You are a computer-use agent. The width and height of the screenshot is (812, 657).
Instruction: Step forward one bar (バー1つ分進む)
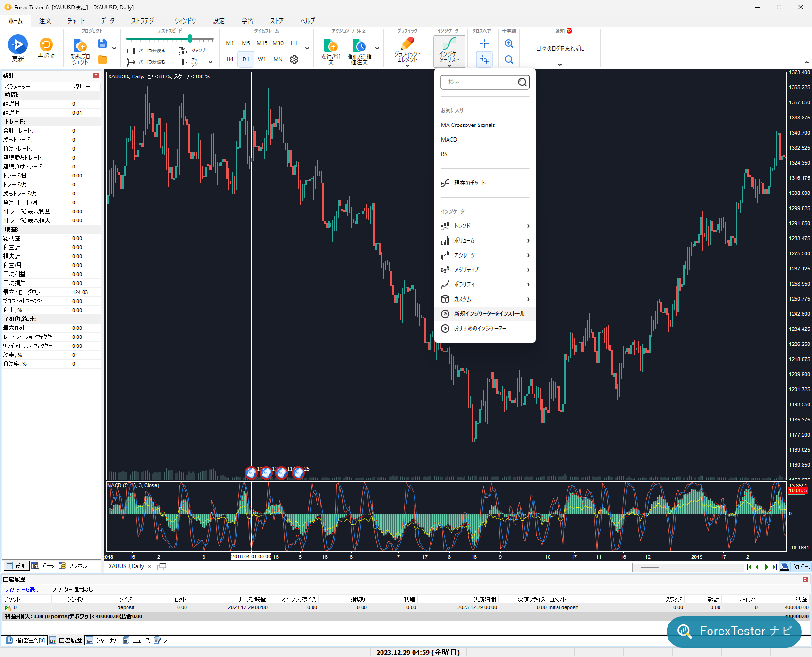click(x=145, y=62)
